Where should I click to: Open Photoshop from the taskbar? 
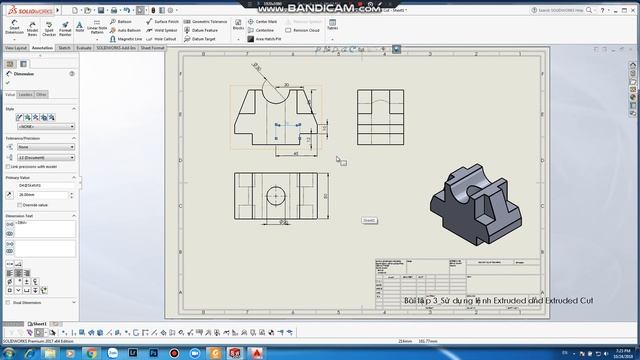click(x=154, y=353)
